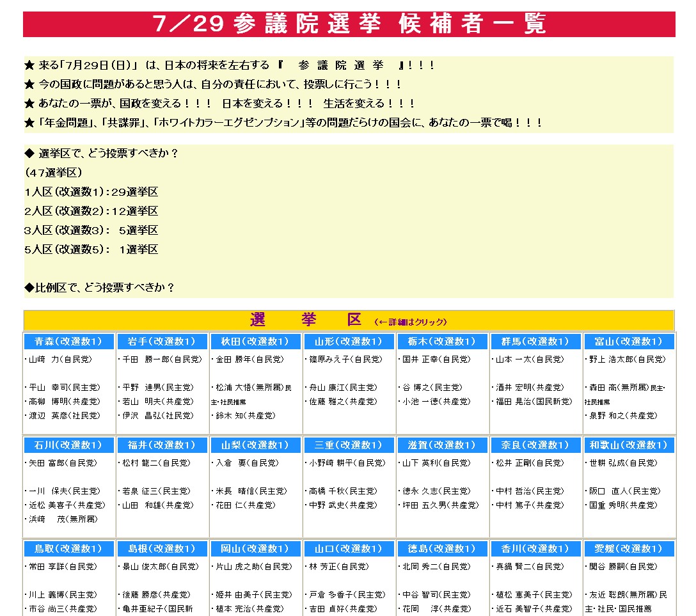Click candidate 北岡 秀二(自民党)
Screen dimensions: 696x616
[434, 567]
